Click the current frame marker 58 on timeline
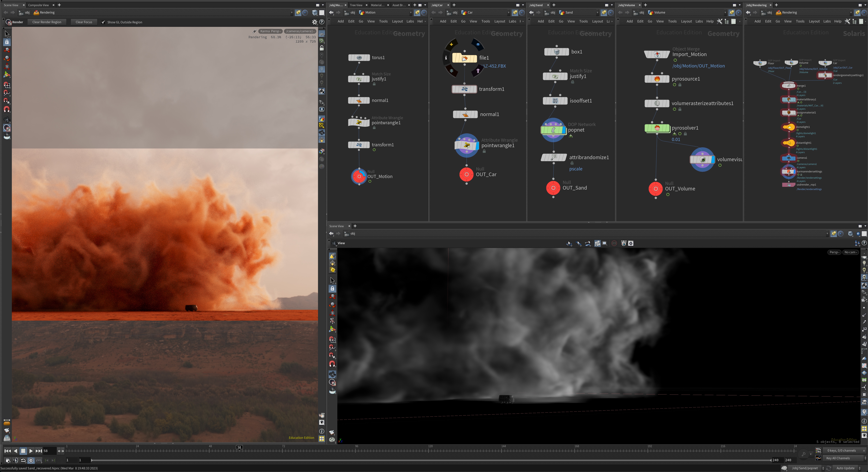The width and height of the screenshot is (868, 472). tap(239, 447)
